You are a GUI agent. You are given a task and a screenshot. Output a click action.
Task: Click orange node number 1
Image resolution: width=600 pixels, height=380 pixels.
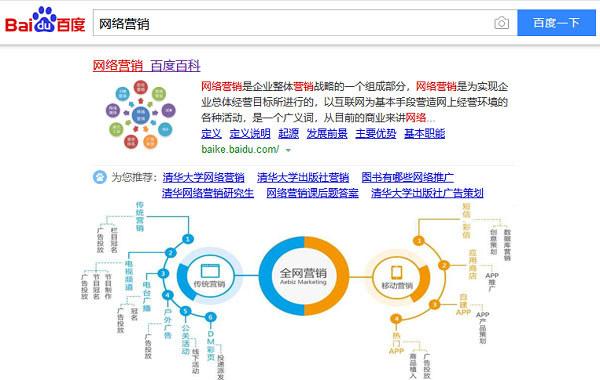[x=419, y=241]
